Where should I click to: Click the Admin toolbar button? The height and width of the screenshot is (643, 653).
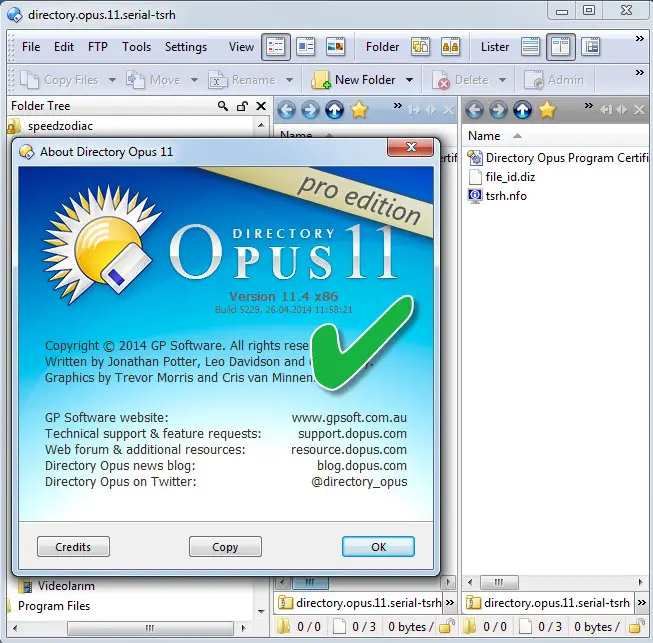click(x=554, y=80)
